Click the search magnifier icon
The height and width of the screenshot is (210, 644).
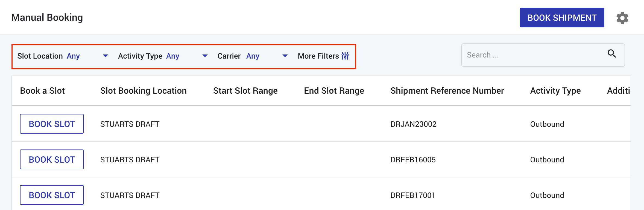pos(612,54)
